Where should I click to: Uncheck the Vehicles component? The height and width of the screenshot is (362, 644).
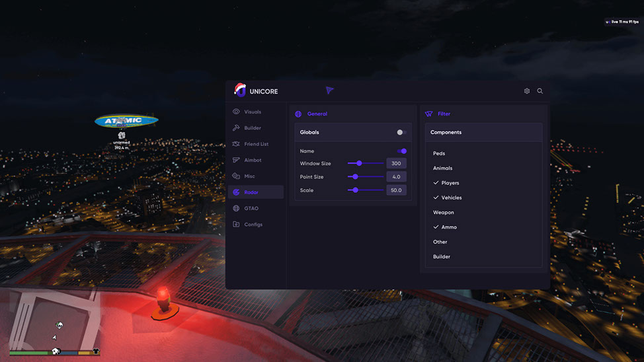pos(447,198)
